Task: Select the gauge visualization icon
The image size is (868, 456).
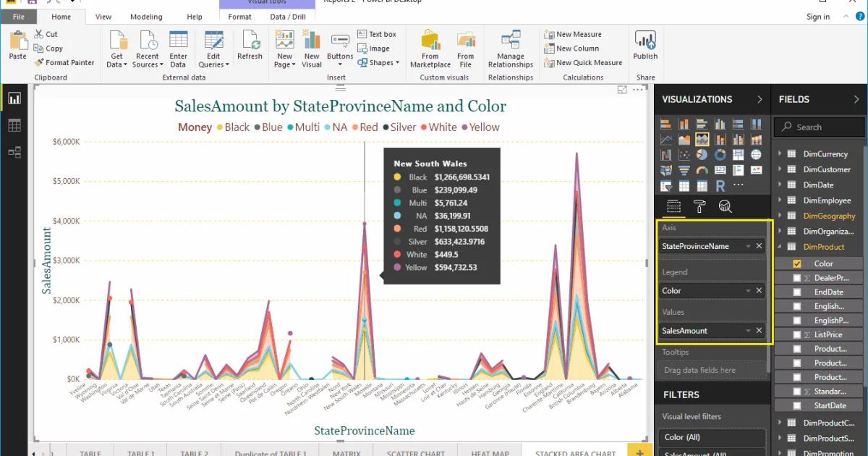Action: 702,169
